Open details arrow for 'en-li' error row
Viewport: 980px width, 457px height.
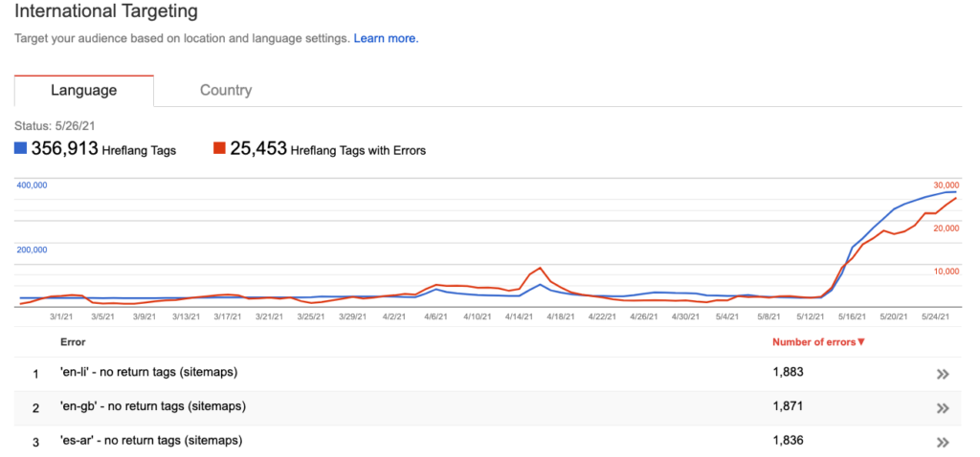pos(943,375)
